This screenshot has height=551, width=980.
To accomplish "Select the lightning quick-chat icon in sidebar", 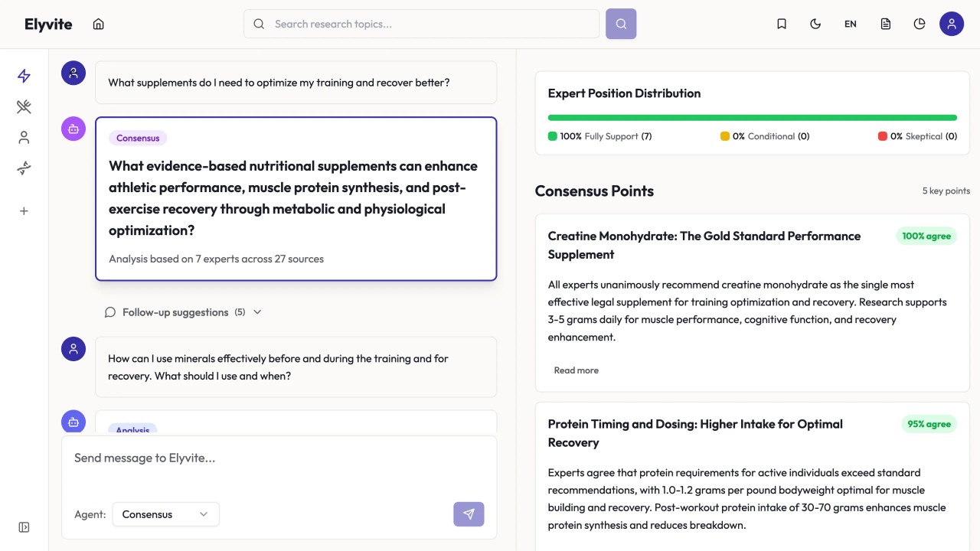I will click(x=23, y=76).
